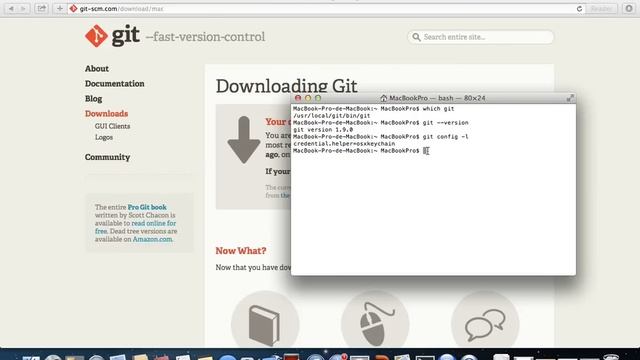
Task: Select the Downloads sidebar item
Action: click(x=107, y=113)
